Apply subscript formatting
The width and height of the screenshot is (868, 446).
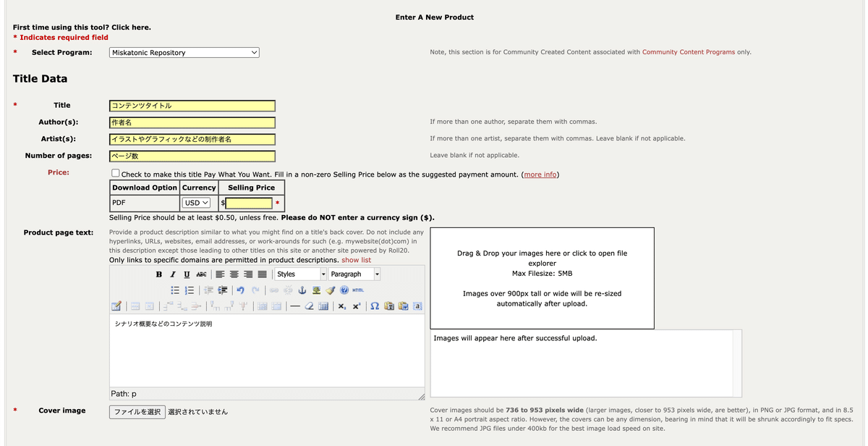(342, 306)
